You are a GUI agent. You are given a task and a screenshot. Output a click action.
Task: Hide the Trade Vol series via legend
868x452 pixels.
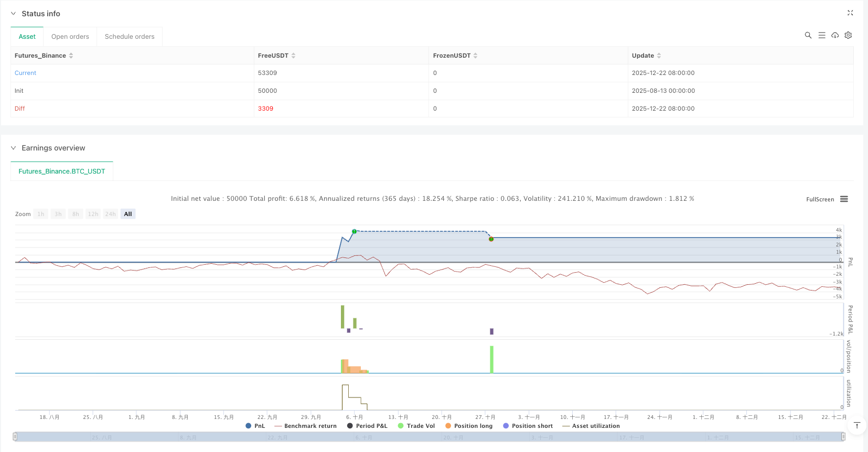coord(416,426)
